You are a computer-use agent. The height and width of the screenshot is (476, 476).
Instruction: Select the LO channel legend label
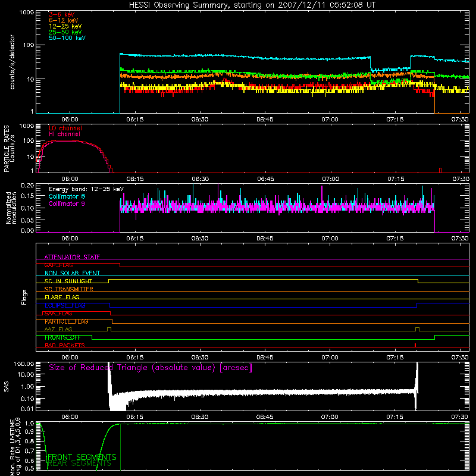[x=65, y=128]
